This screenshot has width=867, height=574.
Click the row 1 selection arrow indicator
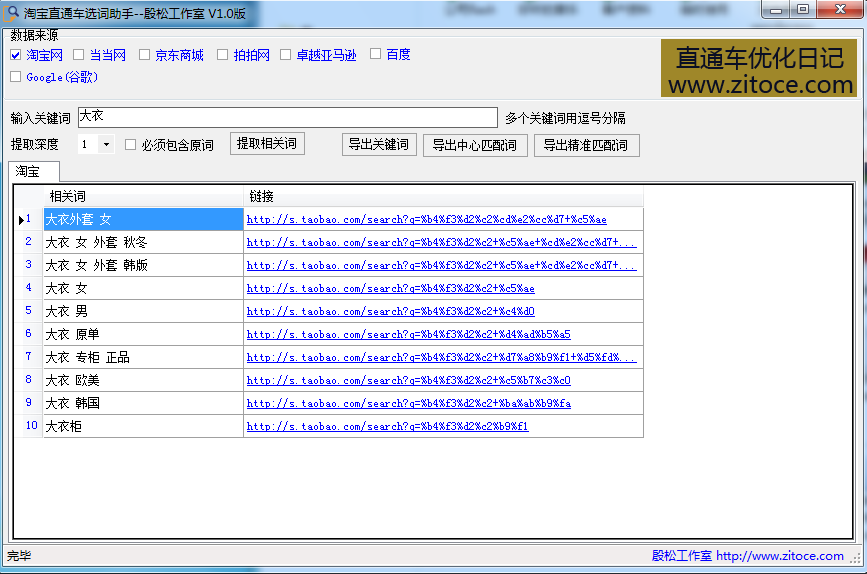[21, 219]
